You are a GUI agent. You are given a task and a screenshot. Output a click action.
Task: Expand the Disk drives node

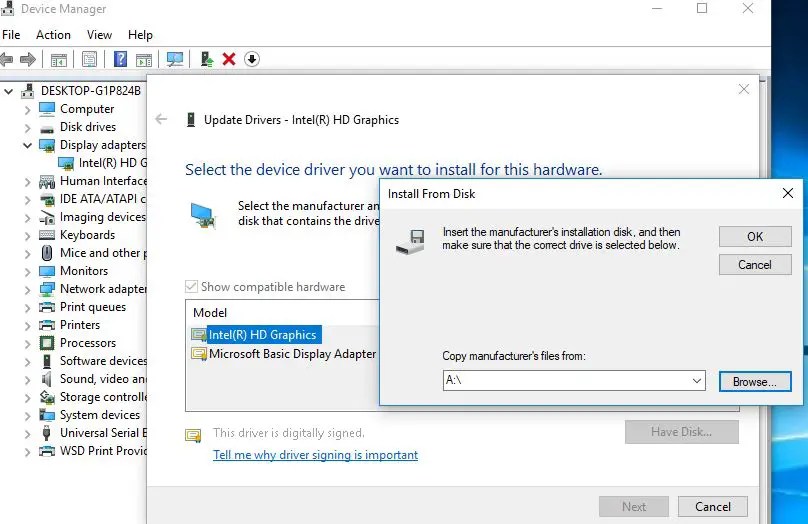[x=28, y=128]
